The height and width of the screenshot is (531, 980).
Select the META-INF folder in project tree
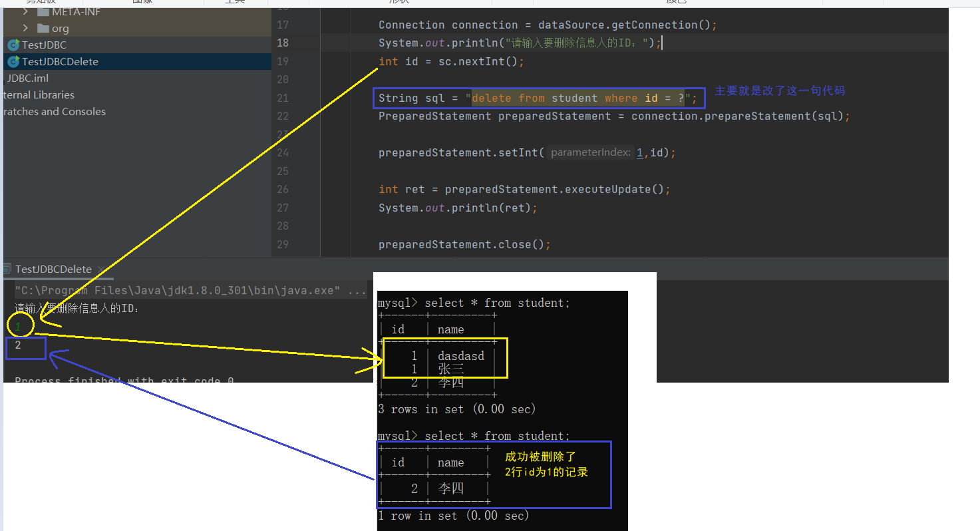69,12
